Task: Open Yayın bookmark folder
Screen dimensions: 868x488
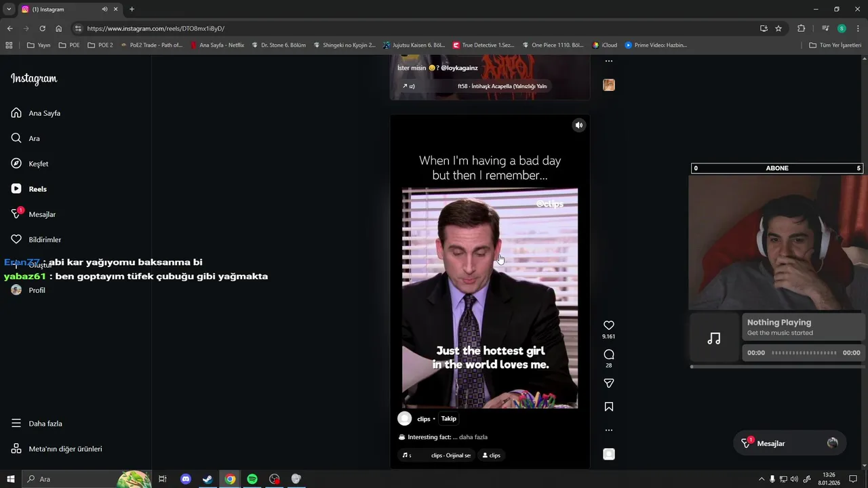Action: (39, 45)
